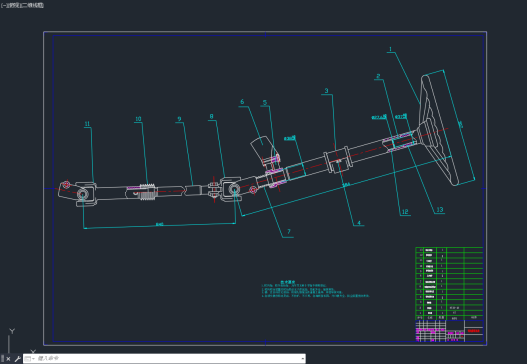The width and height of the screenshot is (527, 364).
Task: Select part callout number 12
Action: (x=405, y=212)
